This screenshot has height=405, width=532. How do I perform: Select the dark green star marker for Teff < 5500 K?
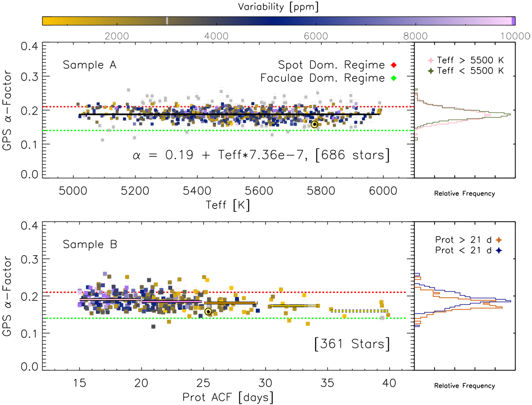click(429, 70)
